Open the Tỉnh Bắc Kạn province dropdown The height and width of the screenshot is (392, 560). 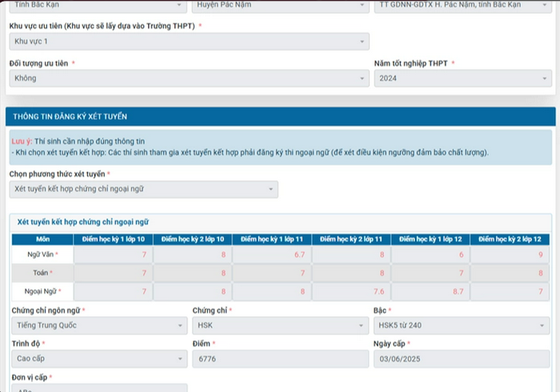98,6
